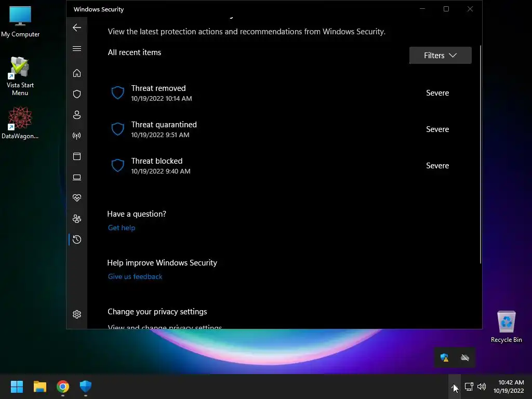Open Virus & threat protection shield icon
The image size is (532, 399).
pos(77,94)
